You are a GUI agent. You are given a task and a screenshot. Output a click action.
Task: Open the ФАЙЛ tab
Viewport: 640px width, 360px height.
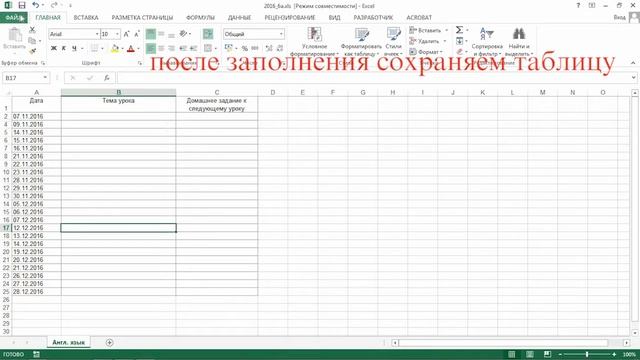tap(14, 18)
